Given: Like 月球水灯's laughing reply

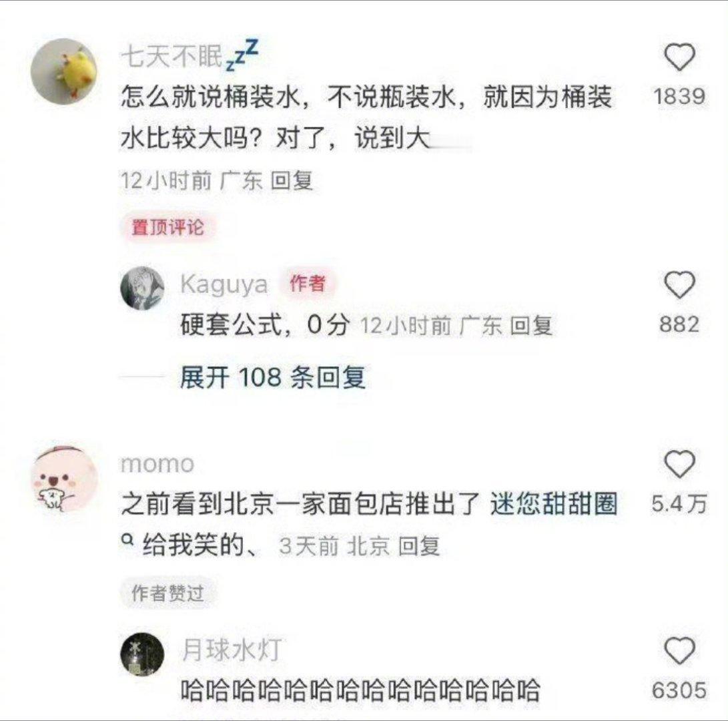Looking at the screenshot, I should [679, 650].
